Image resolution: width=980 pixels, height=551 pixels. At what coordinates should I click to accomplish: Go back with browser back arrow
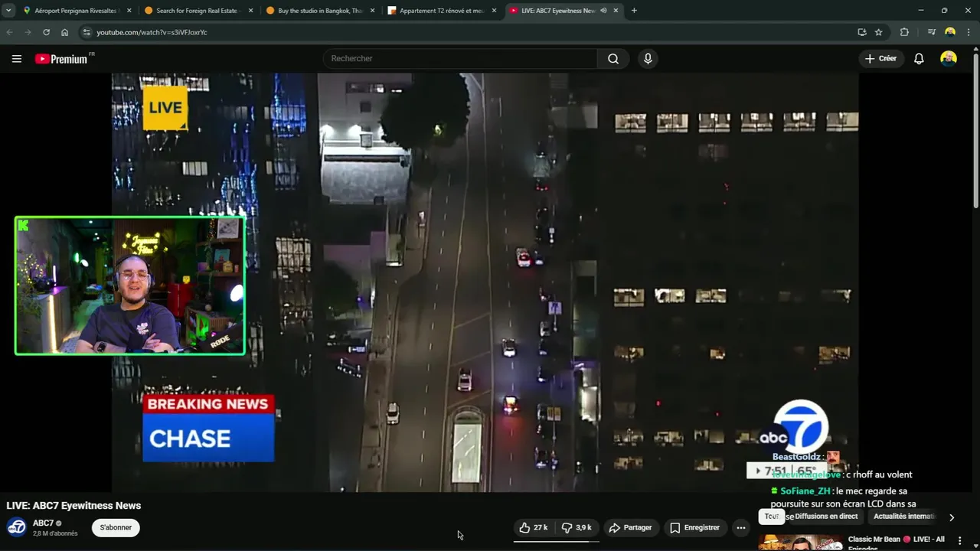click(9, 32)
